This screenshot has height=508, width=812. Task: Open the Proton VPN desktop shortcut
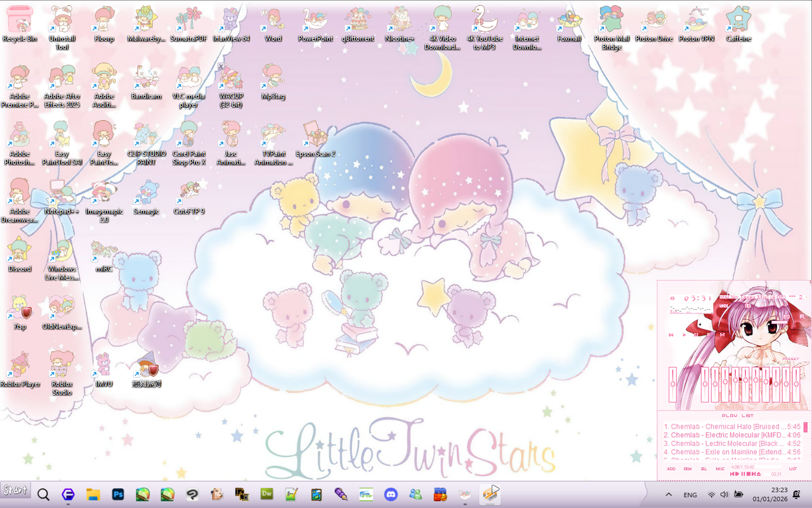coord(696,24)
